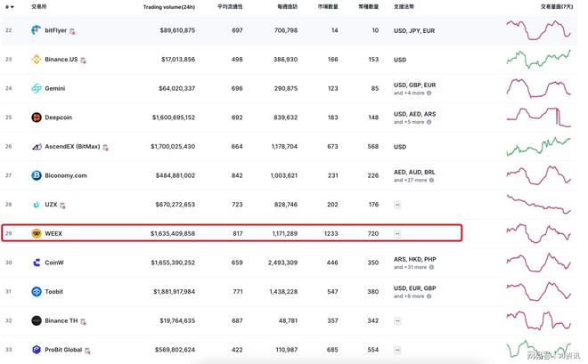Sort by the 7-day volume column header
The width and height of the screenshot is (588, 364).
tap(557, 7)
